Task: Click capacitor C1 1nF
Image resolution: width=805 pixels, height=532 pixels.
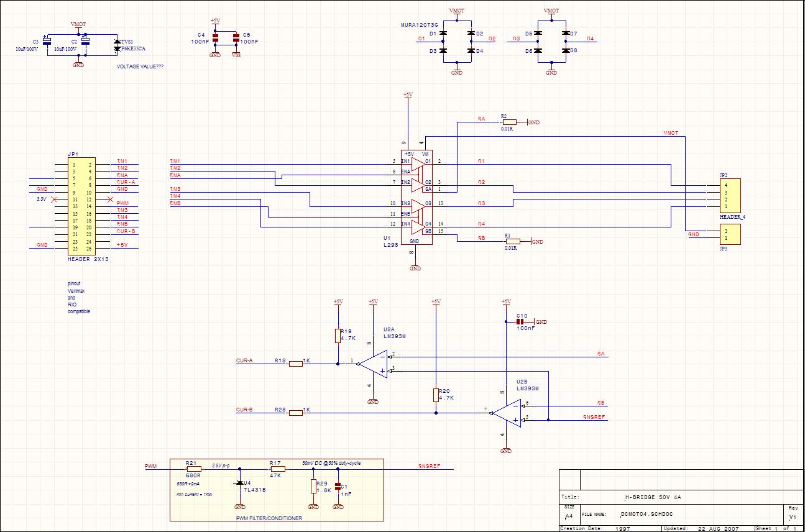Action: [338, 487]
